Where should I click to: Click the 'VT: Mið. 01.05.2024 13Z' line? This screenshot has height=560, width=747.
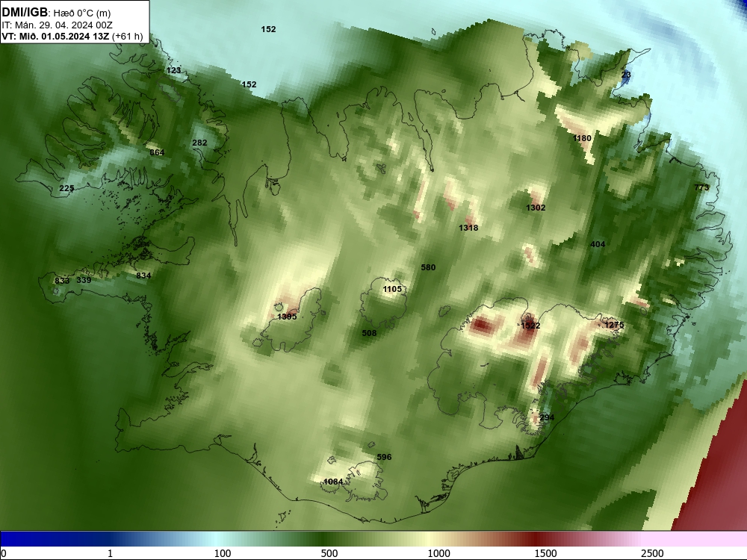55,36
